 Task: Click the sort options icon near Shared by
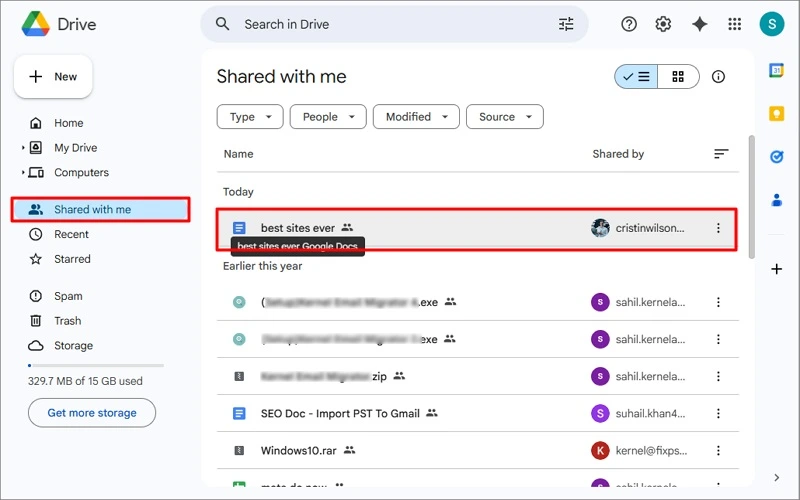[x=720, y=154]
